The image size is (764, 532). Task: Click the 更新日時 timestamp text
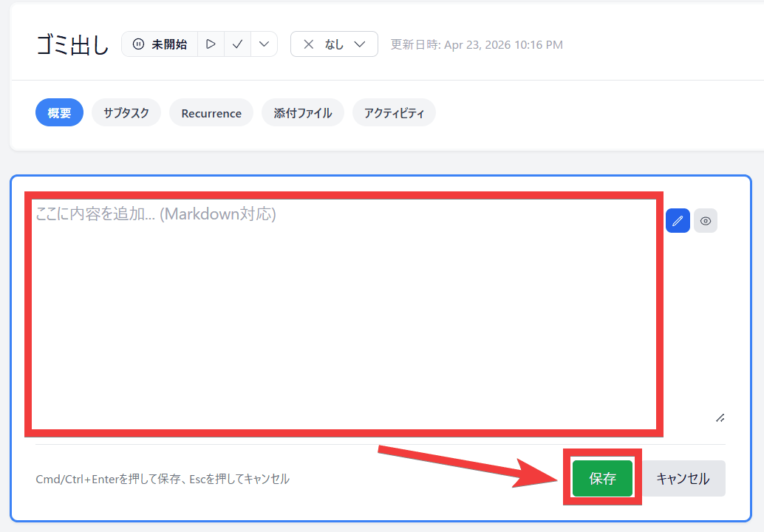point(477,45)
